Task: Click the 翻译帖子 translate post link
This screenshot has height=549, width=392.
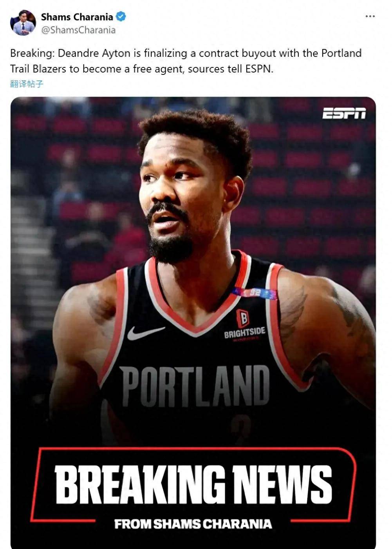Action: (27, 83)
